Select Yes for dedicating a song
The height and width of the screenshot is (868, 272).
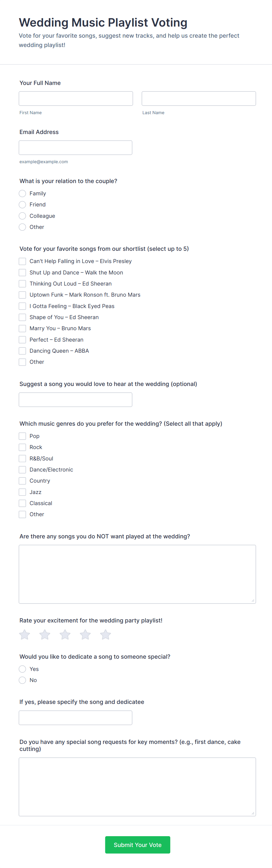22,669
